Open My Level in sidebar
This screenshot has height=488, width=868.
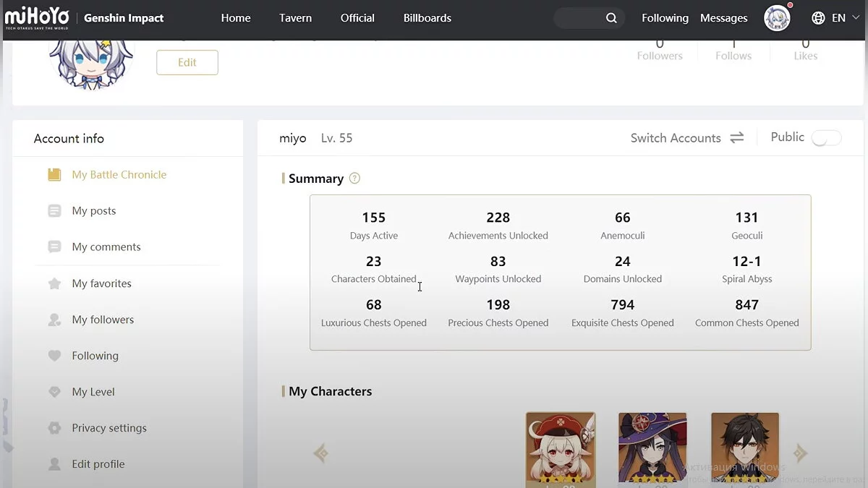click(93, 392)
